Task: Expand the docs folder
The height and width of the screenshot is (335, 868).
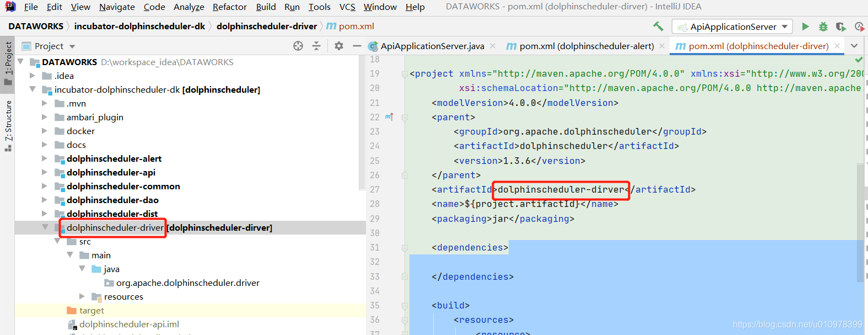Action: coord(45,145)
